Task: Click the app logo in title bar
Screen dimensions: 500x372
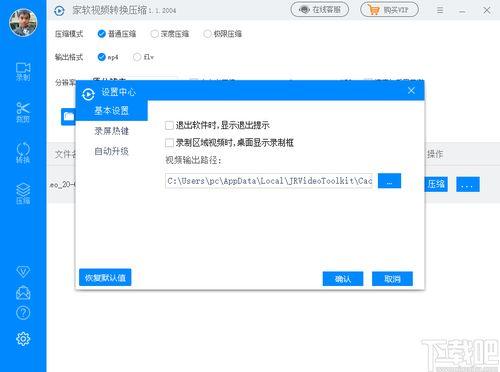Action: click(59, 11)
